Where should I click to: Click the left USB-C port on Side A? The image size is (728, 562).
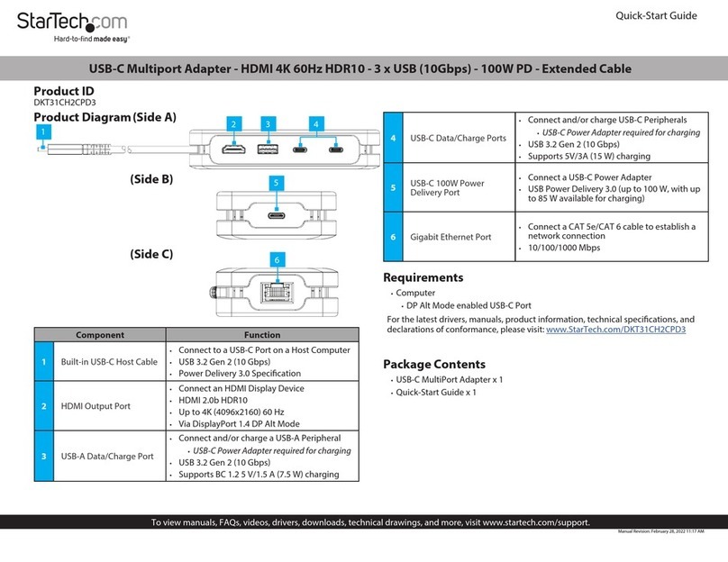pyautogui.click(x=299, y=150)
